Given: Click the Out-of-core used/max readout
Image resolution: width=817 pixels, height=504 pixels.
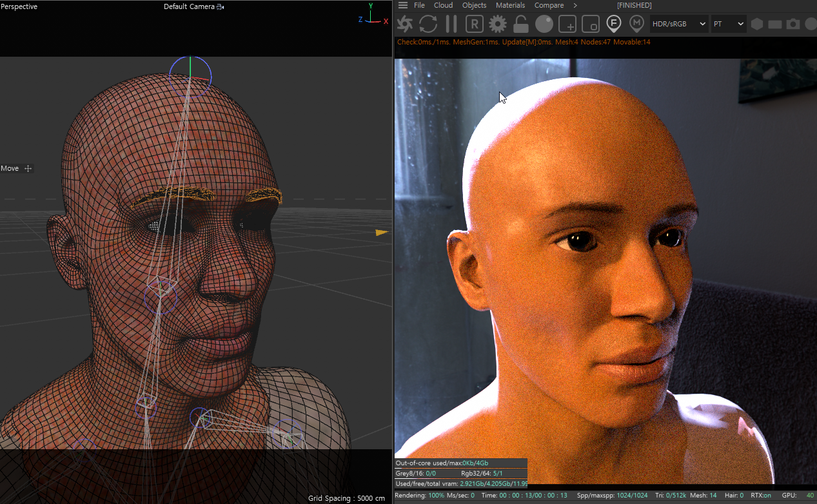Looking at the screenshot, I should (x=442, y=463).
